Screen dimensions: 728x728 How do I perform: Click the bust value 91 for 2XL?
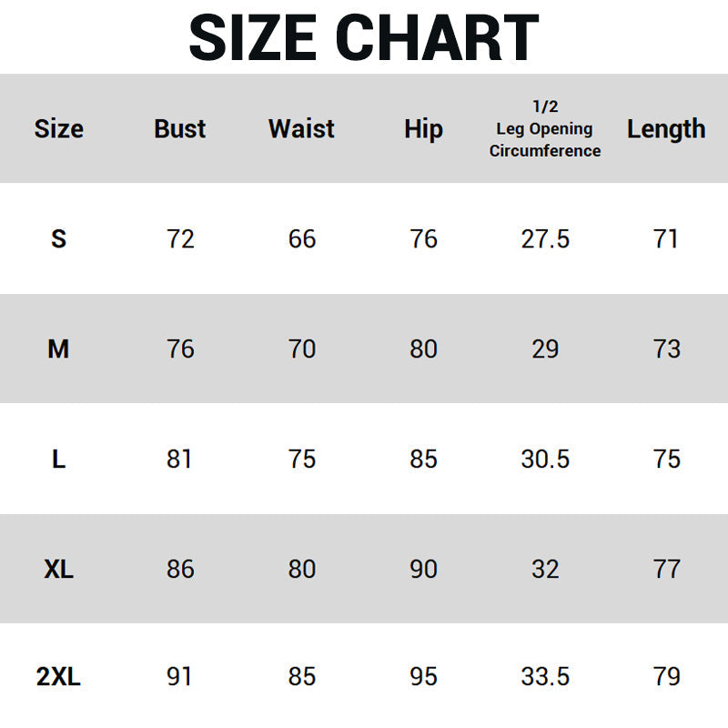point(180,678)
